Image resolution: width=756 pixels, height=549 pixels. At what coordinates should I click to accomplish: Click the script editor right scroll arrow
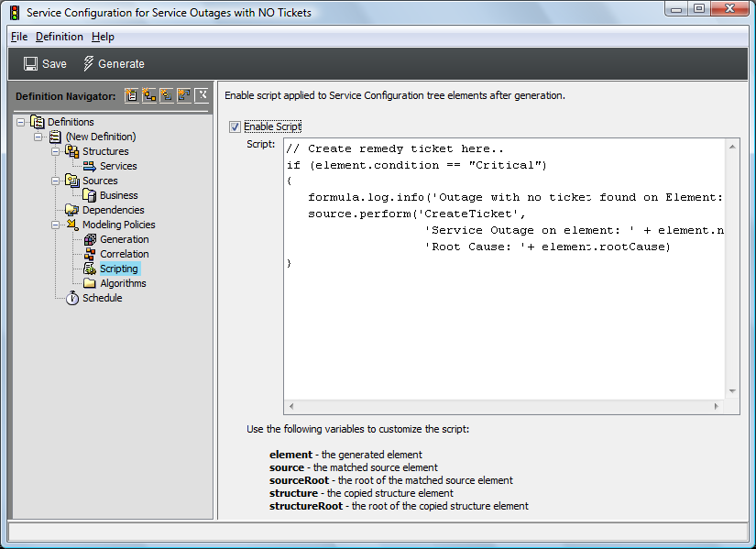coord(716,406)
